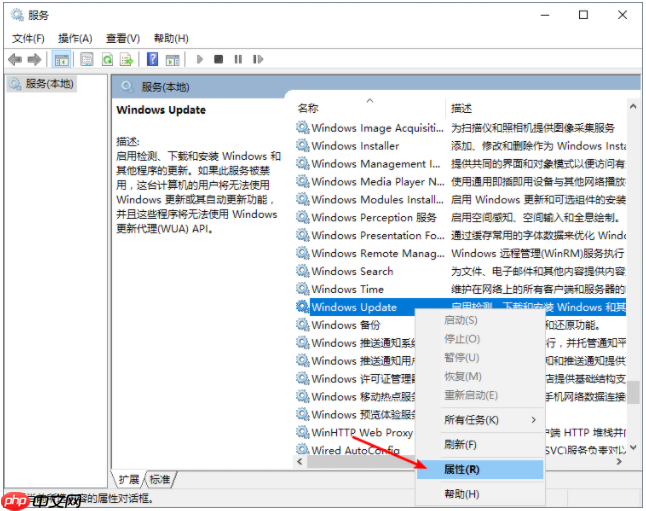The width and height of the screenshot is (646, 511).
Task: Click the Services gear icon in title bar
Action: pos(17,15)
